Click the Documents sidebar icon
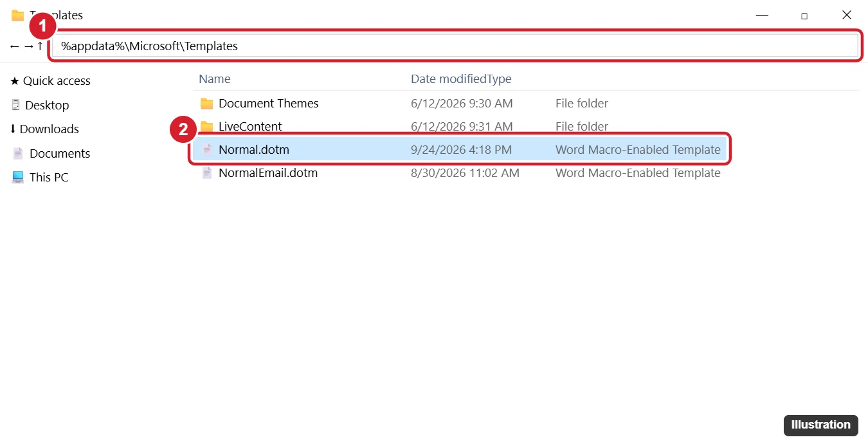Image resolution: width=868 pixels, height=444 pixels. pos(18,153)
